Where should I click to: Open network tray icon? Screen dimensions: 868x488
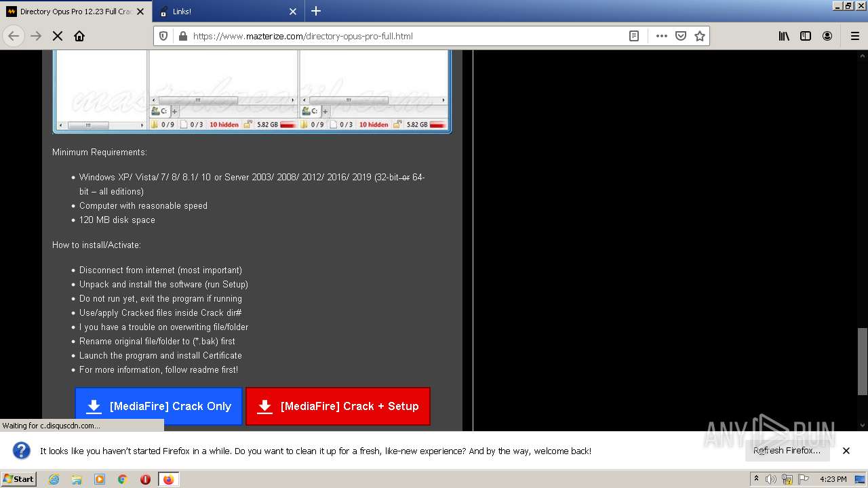point(787,479)
